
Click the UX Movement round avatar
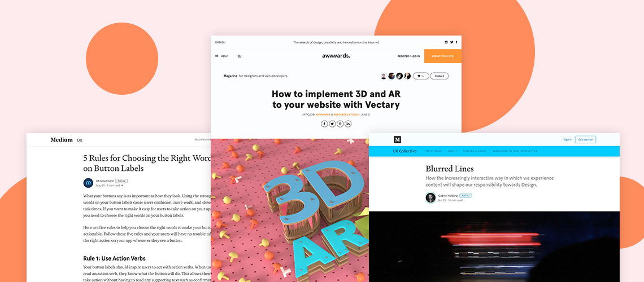(88, 183)
